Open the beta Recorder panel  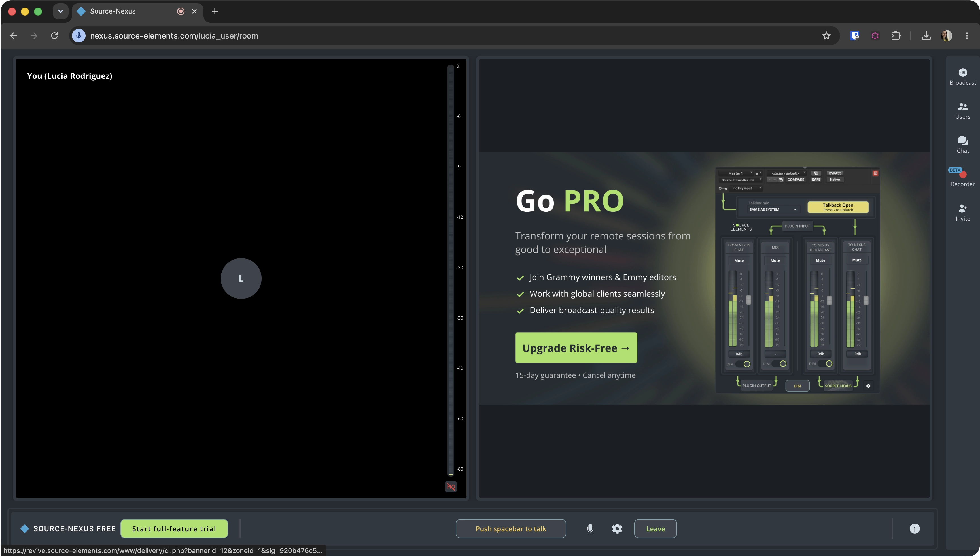962,178
